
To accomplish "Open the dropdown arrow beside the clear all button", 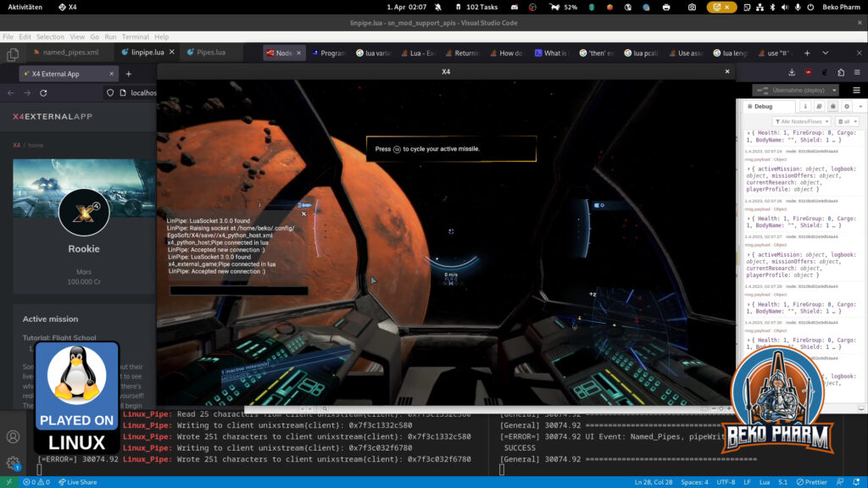I will pos(855,121).
